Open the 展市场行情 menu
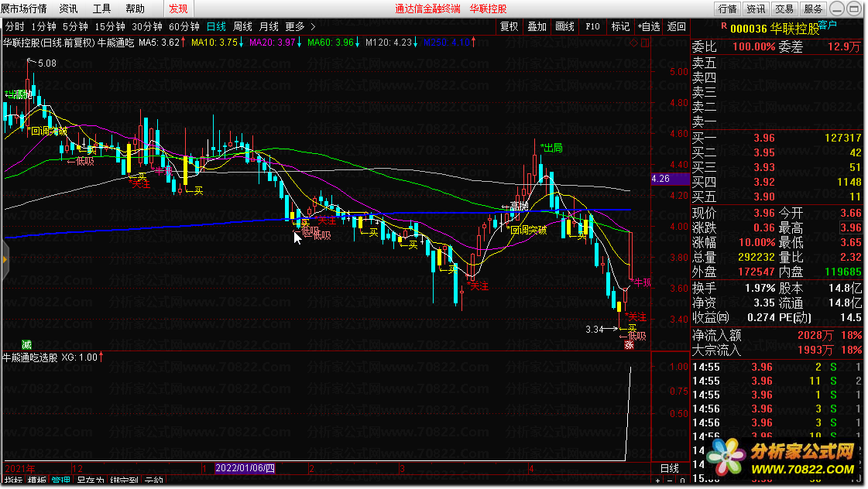 24,9
